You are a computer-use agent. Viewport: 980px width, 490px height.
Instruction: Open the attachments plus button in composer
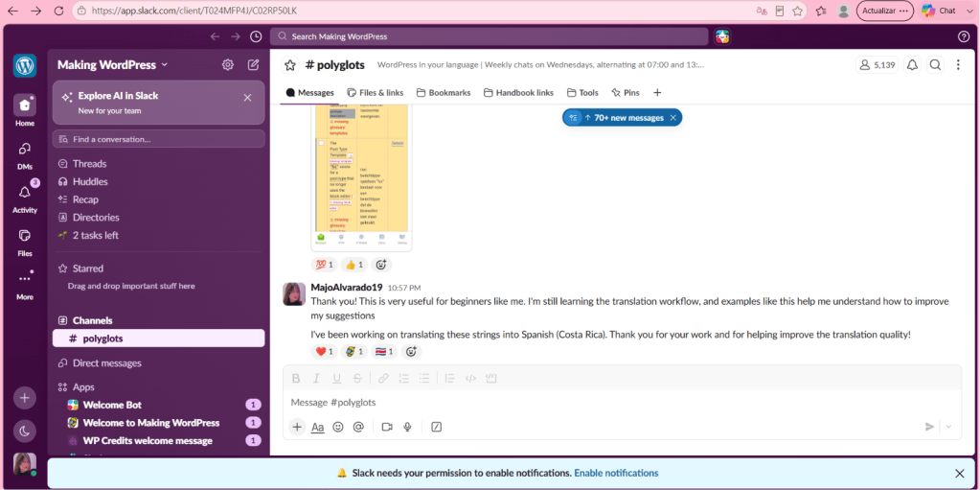(297, 427)
